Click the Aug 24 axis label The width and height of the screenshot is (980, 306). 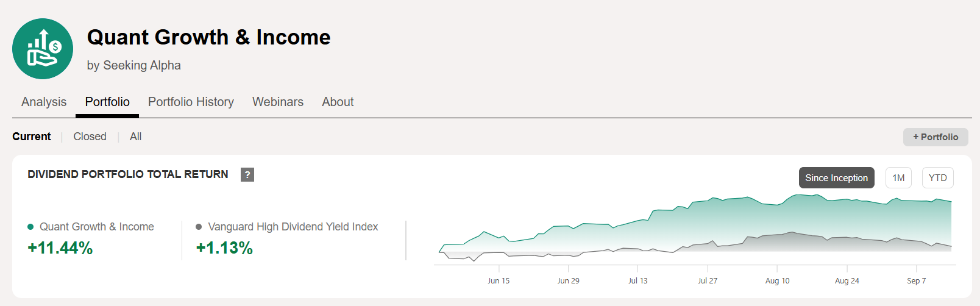click(847, 281)
